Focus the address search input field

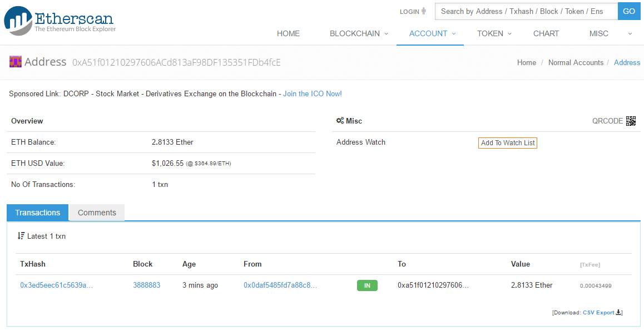pyautogui.click(x=526, y=11)
